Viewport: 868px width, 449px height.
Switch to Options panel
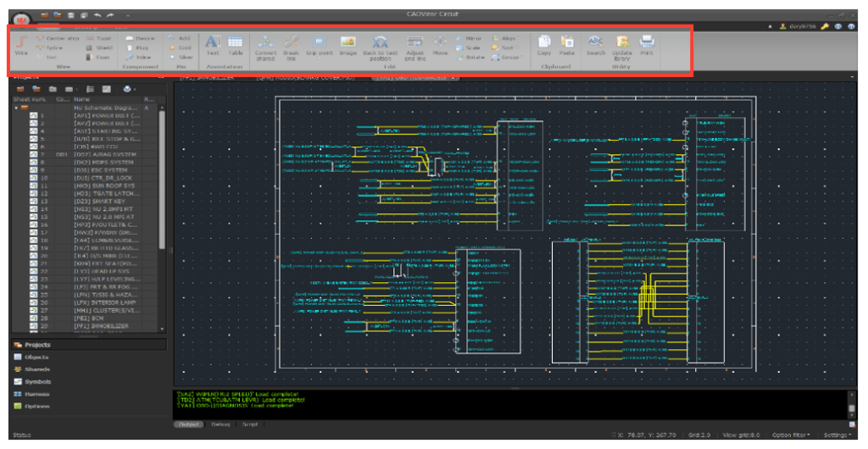(x=88, y=407)
